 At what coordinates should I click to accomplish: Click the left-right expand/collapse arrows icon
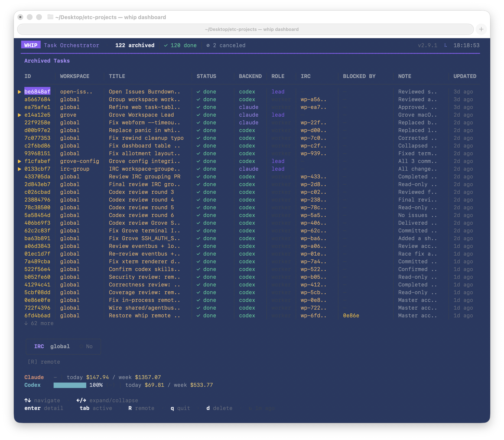point(81,400)
